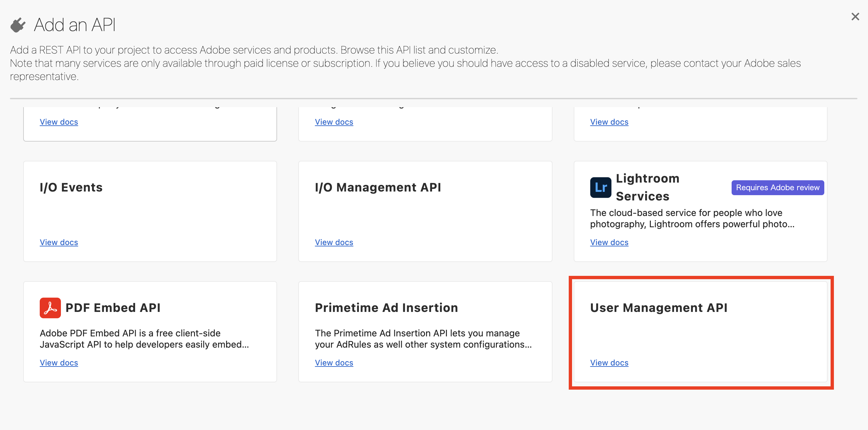Click the PDF Embed API title text

coord(113,308)
